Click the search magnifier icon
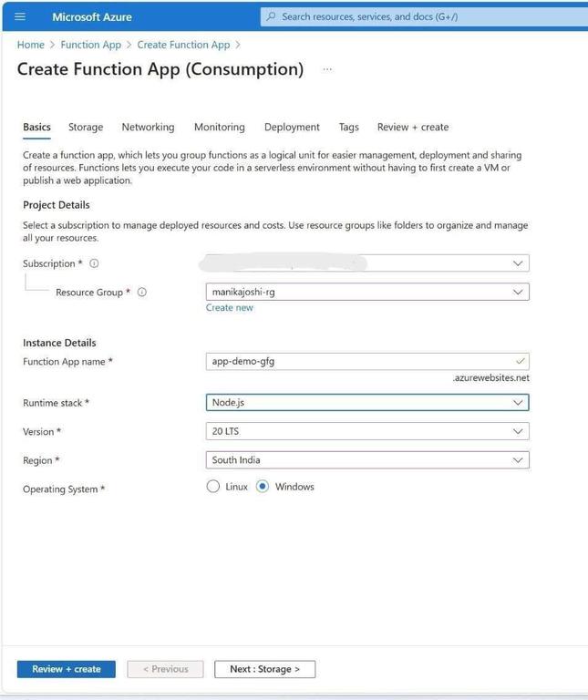 [271, 16]
